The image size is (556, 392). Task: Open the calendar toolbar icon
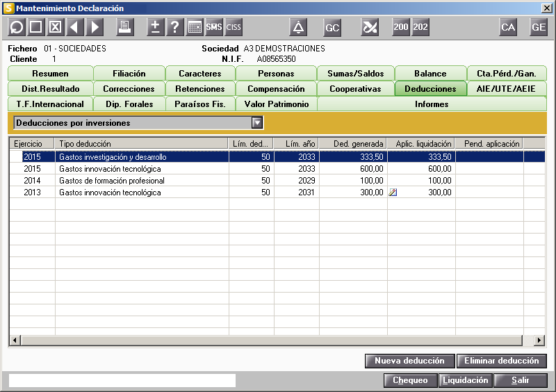(195, 27)
